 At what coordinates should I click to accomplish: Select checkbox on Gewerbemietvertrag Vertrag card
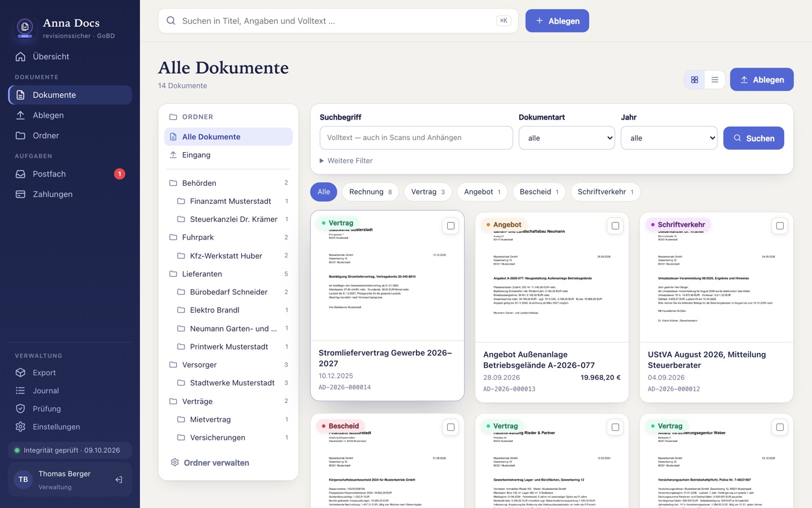point(615,427)
